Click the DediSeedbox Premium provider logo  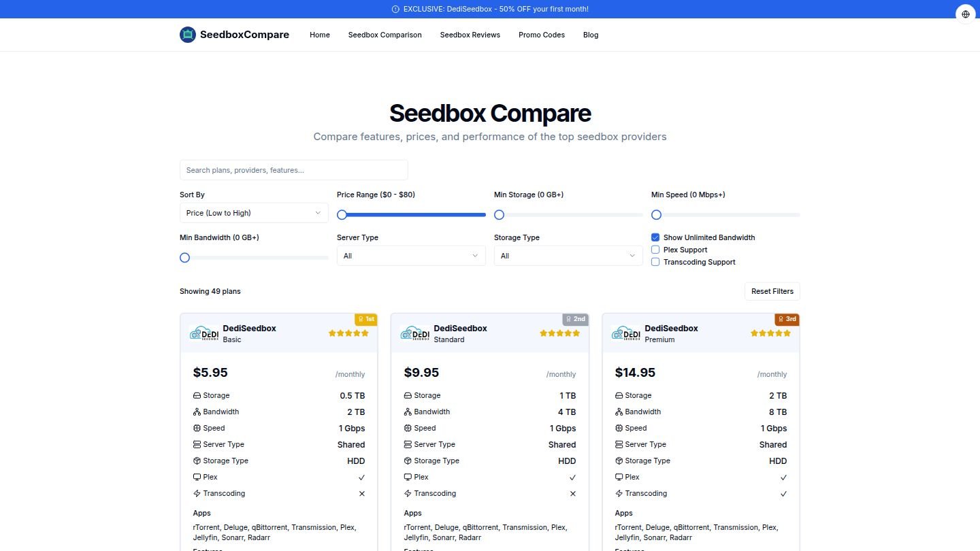point(625,333)
